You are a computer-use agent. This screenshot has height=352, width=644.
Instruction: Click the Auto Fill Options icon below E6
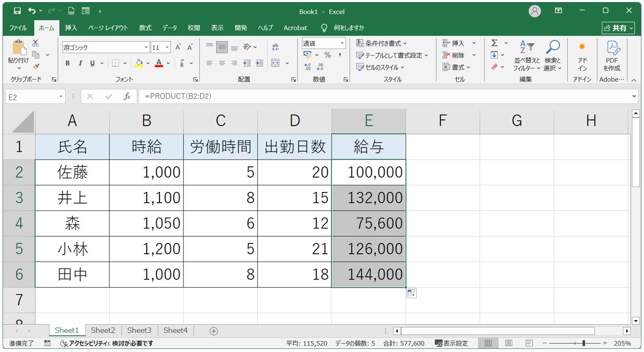[411, 293]
